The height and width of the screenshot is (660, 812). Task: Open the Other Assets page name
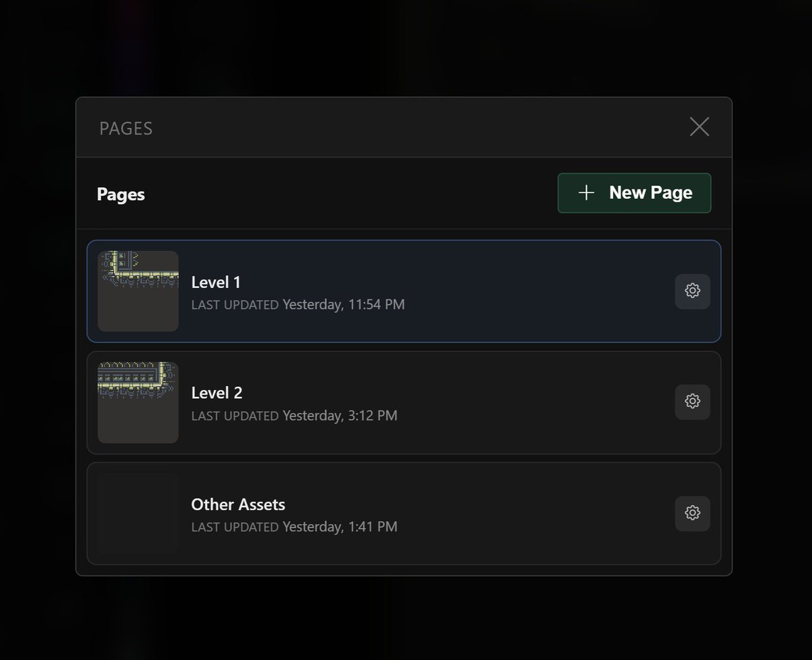(x=238, y=504)
